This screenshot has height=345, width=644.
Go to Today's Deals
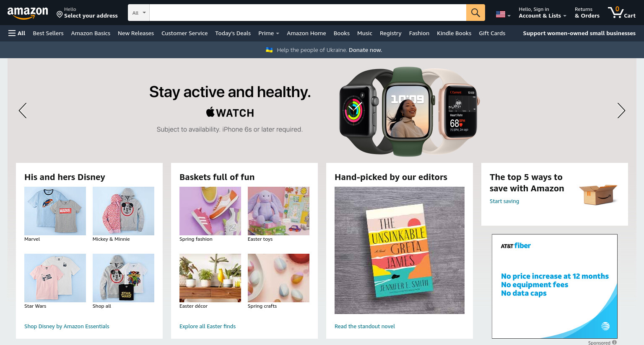point(233,33)
